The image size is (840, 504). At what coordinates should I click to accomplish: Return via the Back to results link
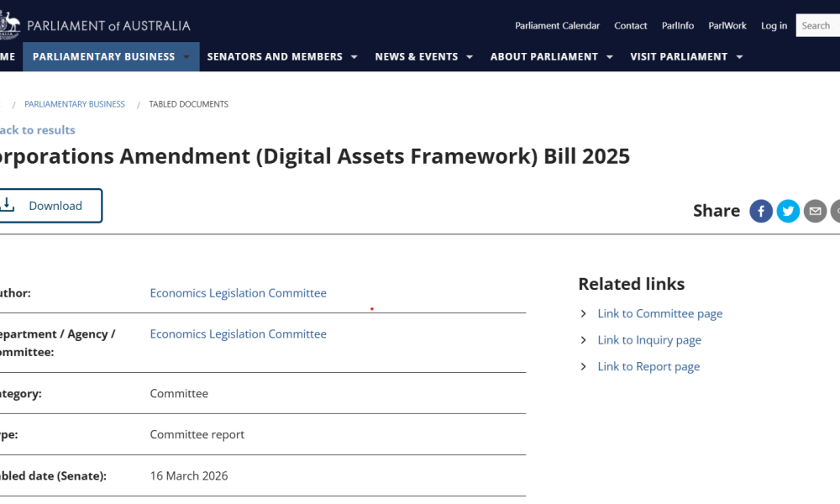pos(37,129)
